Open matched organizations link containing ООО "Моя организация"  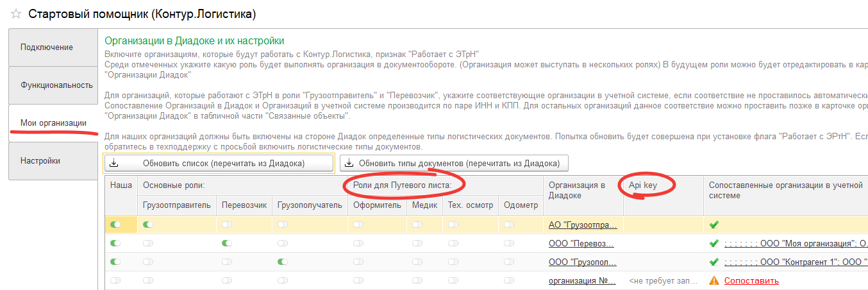coord(796,244)
